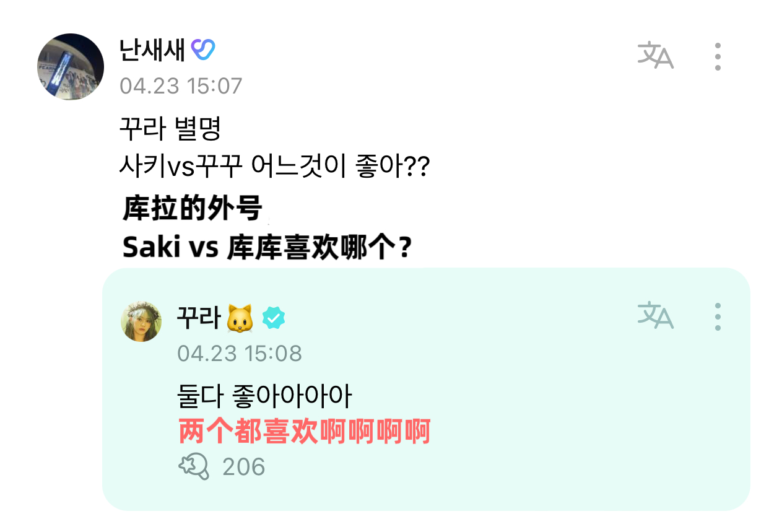Viewport: 769px width, 532px height.
Task: Tap the red translated text 两个都喜欢啊啊啊啊
Action: click(304, 429)
